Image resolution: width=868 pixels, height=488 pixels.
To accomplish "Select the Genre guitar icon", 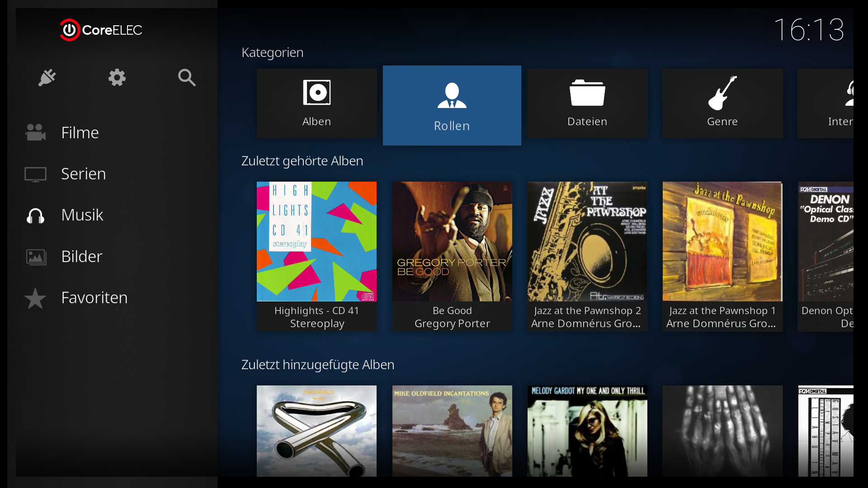I will click(x=722, y=93).
